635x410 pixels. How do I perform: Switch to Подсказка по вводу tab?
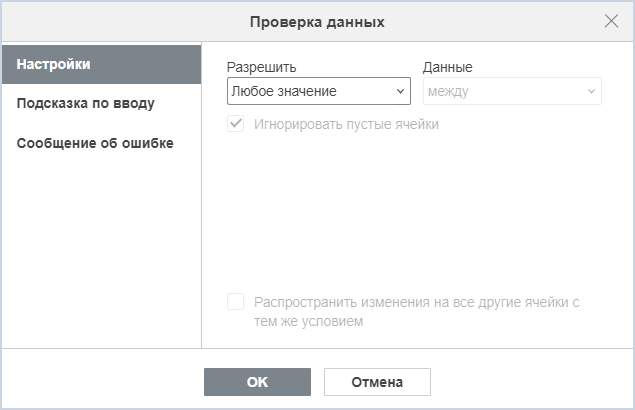[x=101, y=104]
